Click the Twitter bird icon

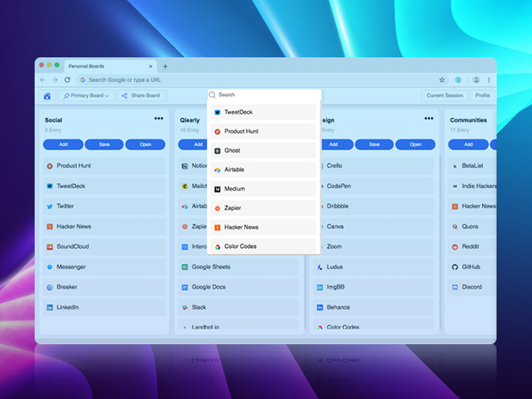[50, 207]
